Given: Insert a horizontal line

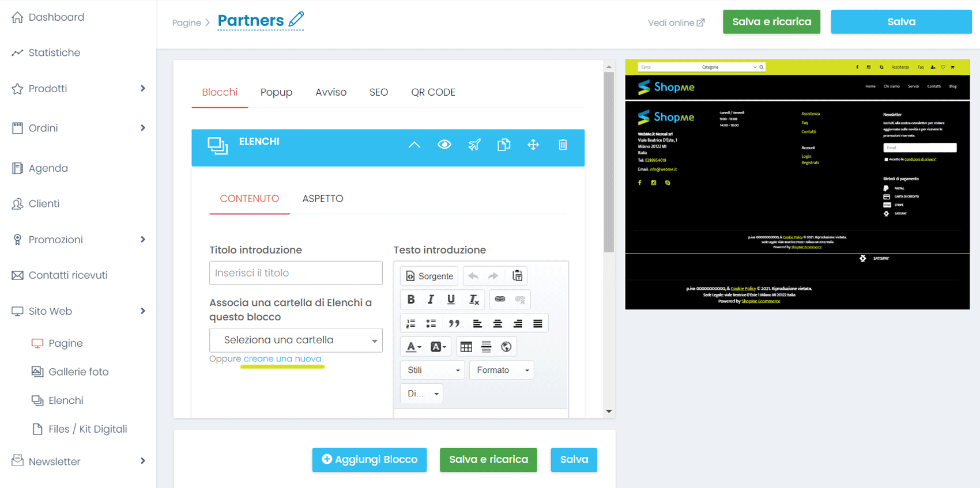Looking at the screenshot, I should [x=487, y=347].
